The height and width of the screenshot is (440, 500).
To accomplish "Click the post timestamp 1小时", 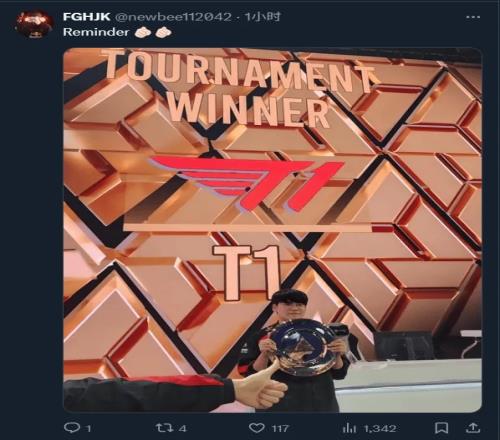I will [x=262, y=17].
